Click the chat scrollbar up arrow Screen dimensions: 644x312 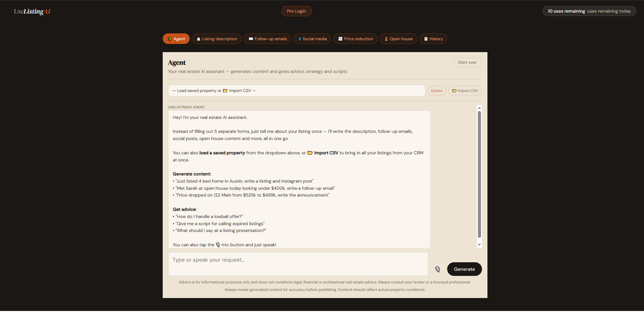coord(479,108)
